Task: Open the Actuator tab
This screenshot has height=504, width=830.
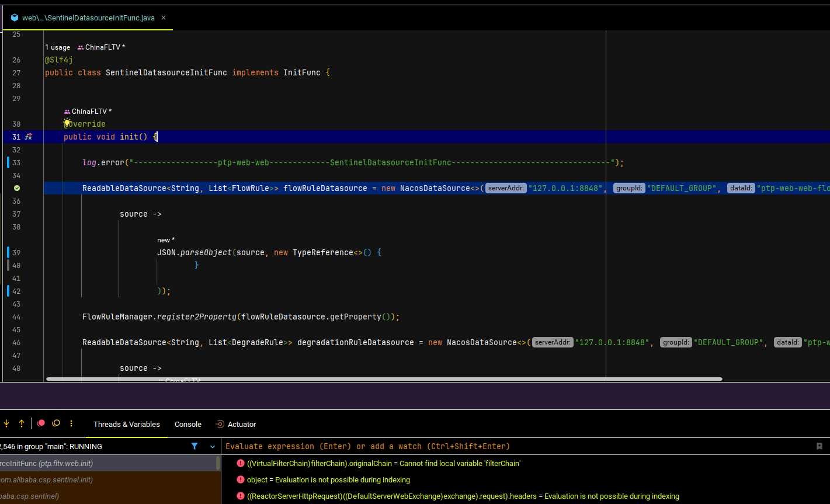Action: (x=236, y=425)
